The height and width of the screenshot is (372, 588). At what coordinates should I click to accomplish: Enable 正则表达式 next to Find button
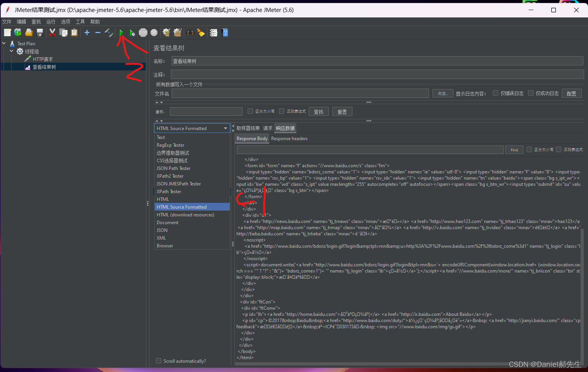[x=559, y=149]
